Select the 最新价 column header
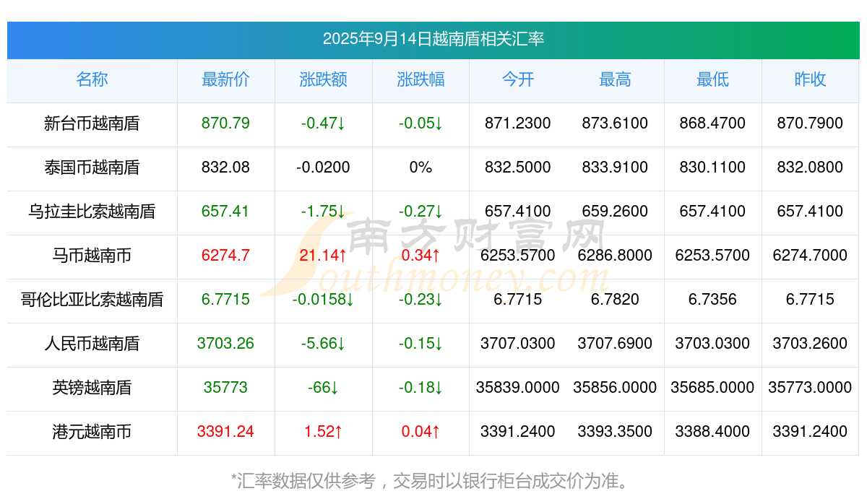 point(225,79)
